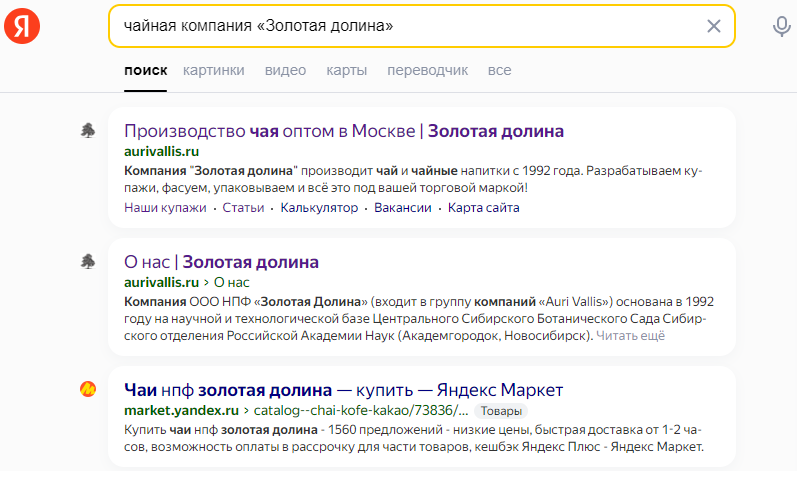
Task: Click the tree favicon beside the О нас result
Action: (88, 261)
